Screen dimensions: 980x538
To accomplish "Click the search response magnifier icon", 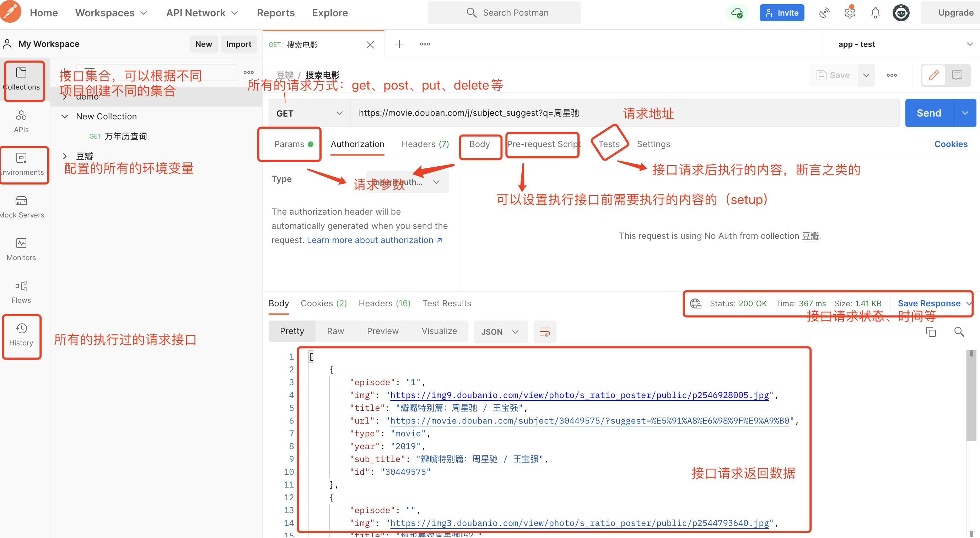I will coord(959,332).
